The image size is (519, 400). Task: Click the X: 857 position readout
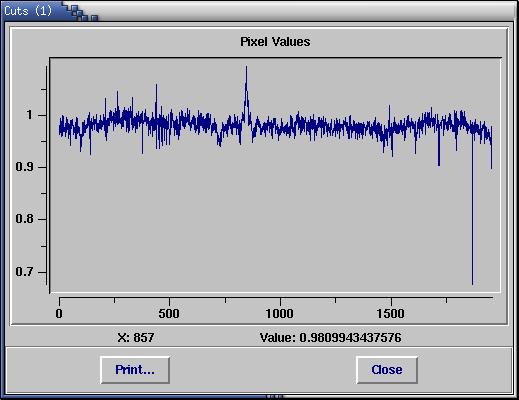(136, 338)
